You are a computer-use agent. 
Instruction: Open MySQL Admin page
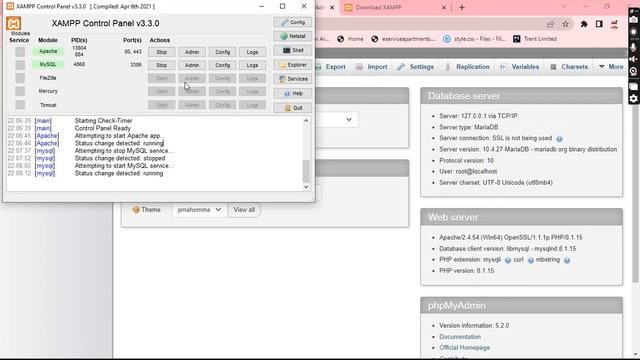[192, 65]
